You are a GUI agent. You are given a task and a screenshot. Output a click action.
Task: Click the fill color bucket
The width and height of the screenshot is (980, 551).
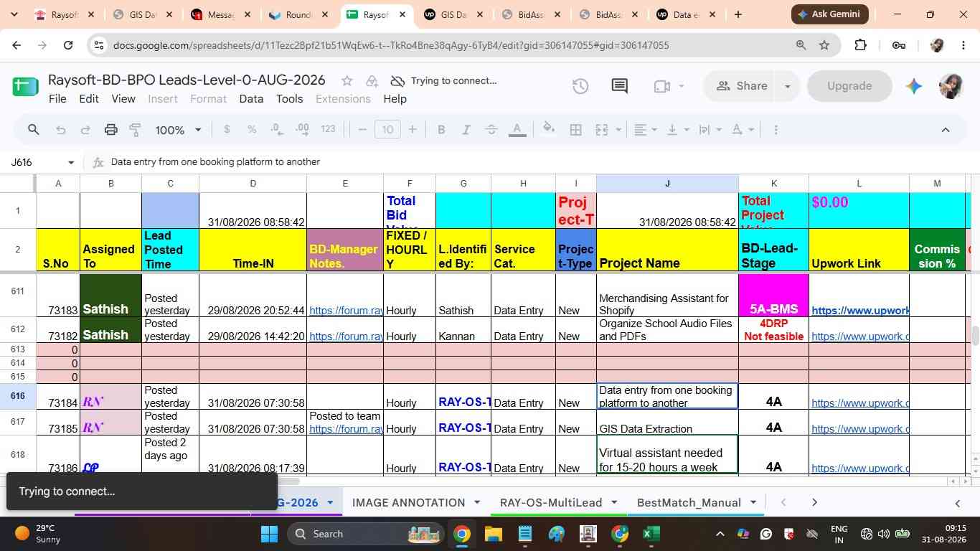[x=549, y=130]
